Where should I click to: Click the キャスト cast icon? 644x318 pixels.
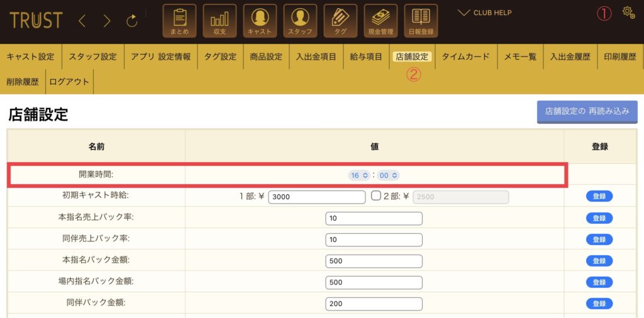pos(260,21)
